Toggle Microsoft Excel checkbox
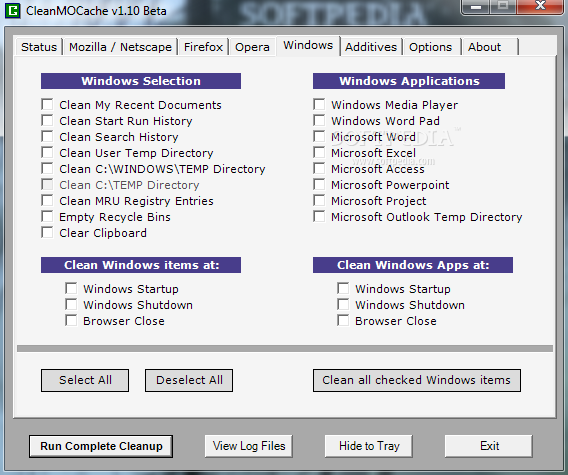The height and width of the screenshot is (475, 568). tap(319, 152)
